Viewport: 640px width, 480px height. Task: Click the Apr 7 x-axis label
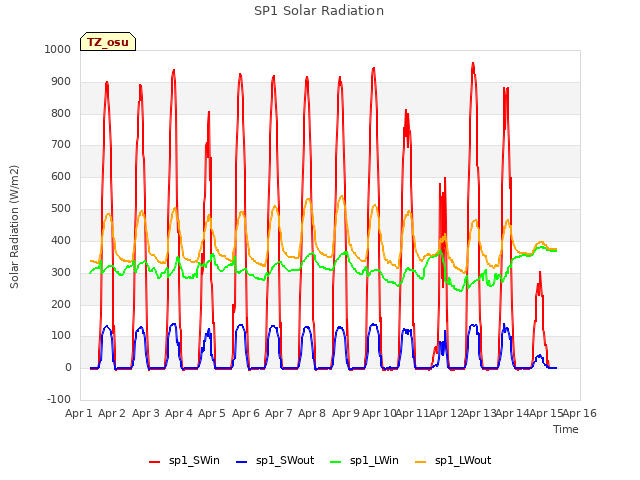tap(279, 413)
